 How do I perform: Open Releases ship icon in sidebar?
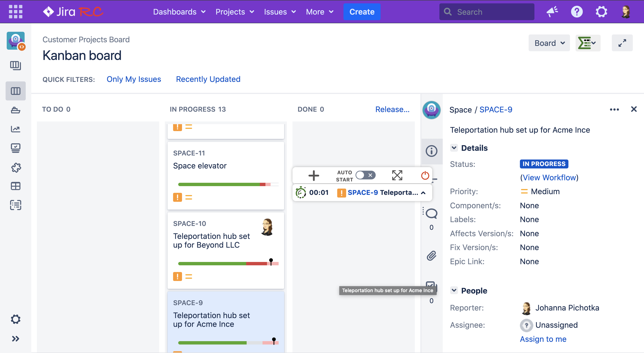click(15, 110)
